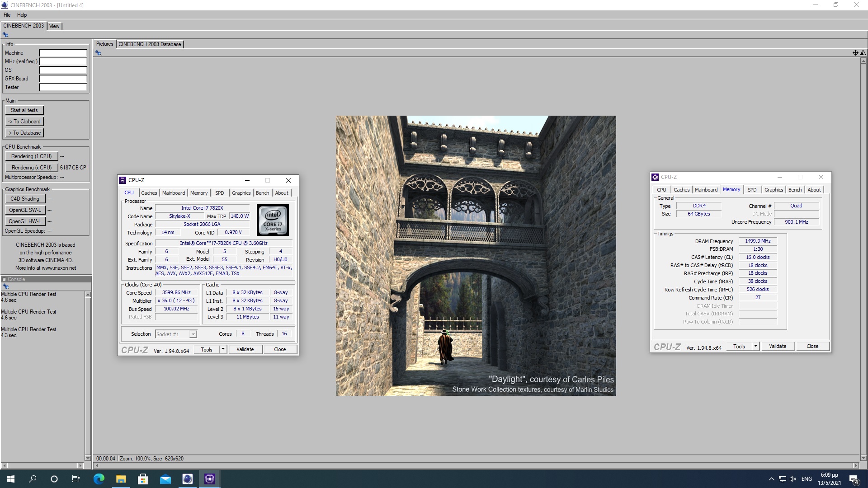Run Rendering (x CPU) benchmark
The height and width of the screenshot is (488, 868).
[32, 168]
